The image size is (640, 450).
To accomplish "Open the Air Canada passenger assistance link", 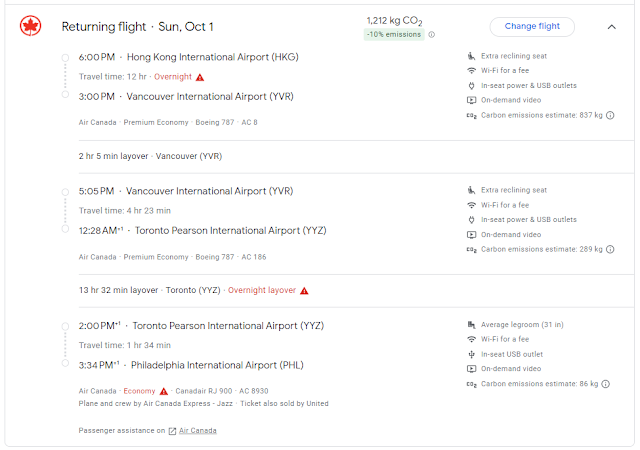I will click(x=198, y=431).
